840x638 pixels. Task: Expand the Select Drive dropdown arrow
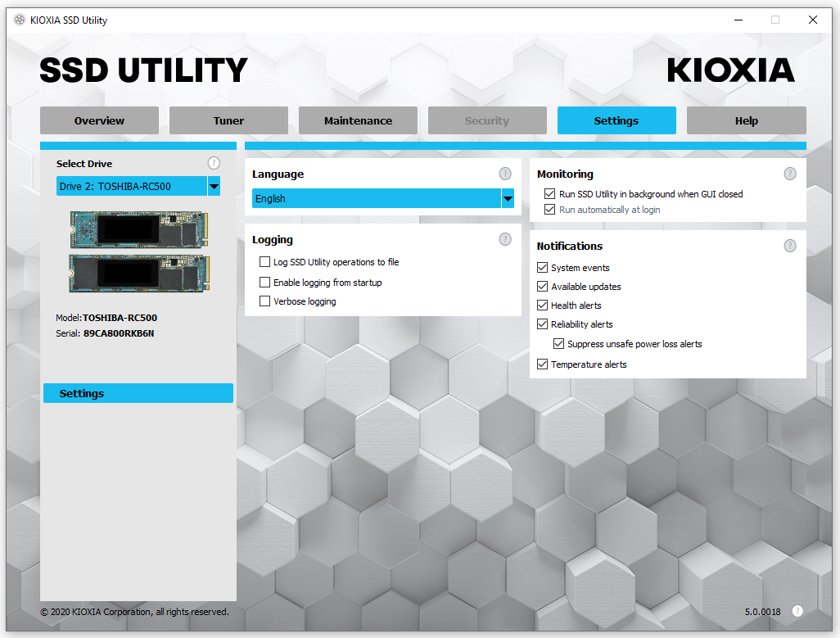(214, 187)
